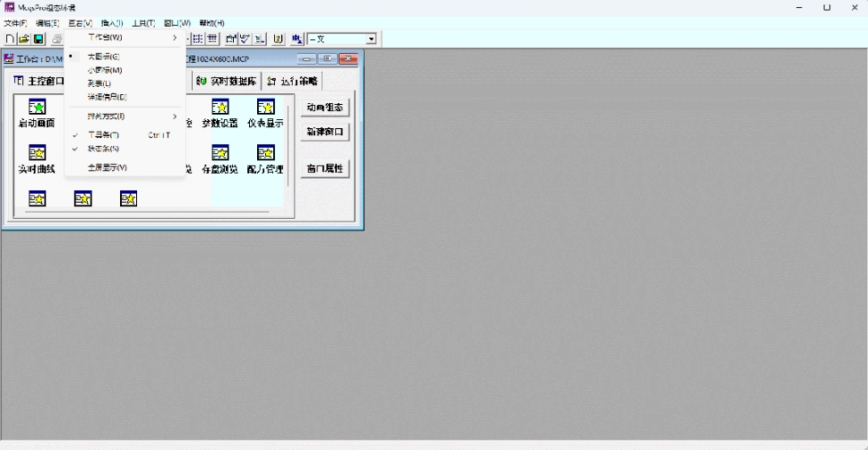Click the McgsPro app icon in title bar

tap(9, 7)
